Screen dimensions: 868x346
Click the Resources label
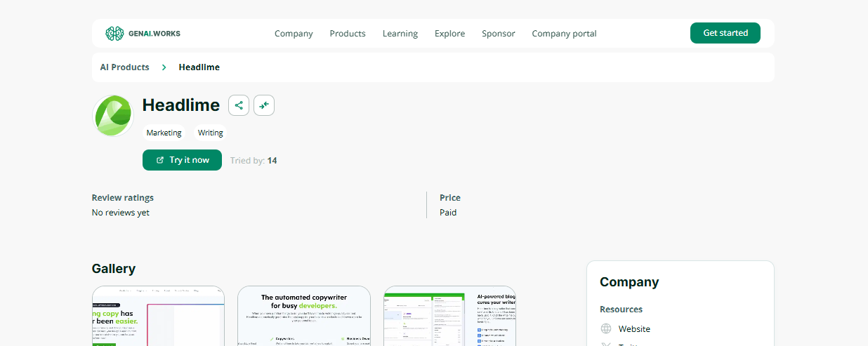(621, 310)
